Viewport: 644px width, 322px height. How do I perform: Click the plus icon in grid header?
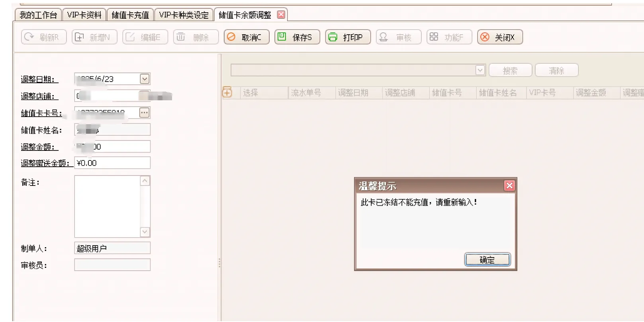tap(227, 93)
